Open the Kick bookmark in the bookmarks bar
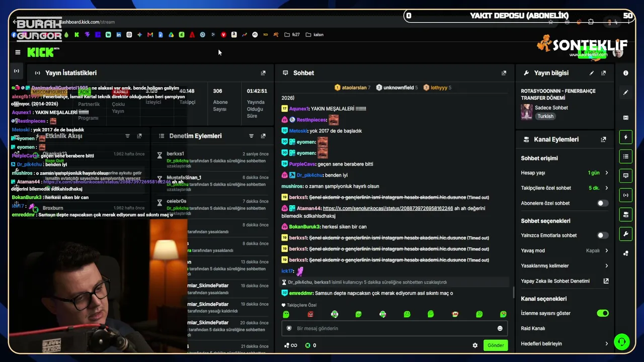Viewport: 644px width, 362px height. coord(76,35)
